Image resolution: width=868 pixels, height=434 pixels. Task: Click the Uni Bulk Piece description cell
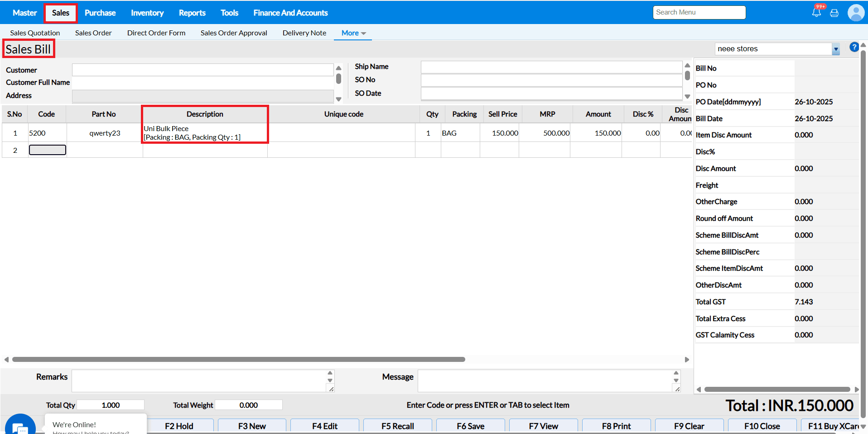point(205,133)
